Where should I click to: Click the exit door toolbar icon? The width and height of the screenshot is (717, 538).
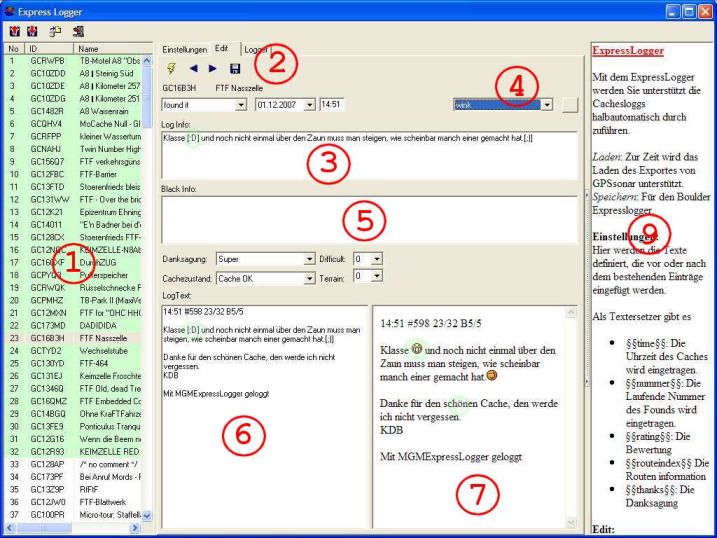click(78, 31)
